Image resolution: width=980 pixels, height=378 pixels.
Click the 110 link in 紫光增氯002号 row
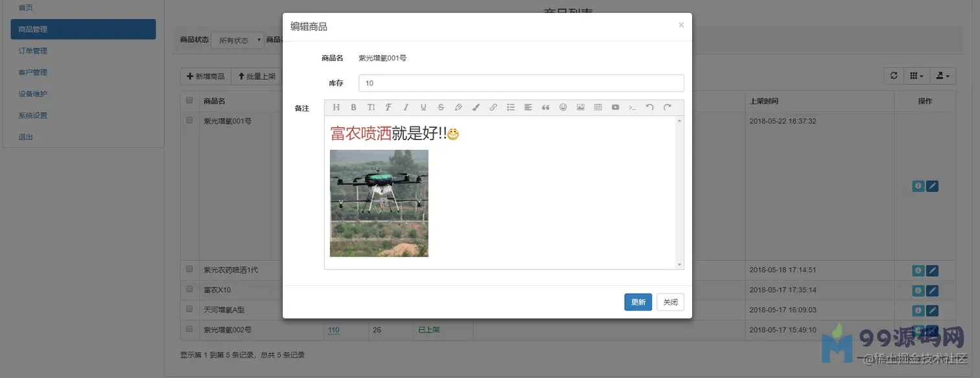(x=334, y=330)
